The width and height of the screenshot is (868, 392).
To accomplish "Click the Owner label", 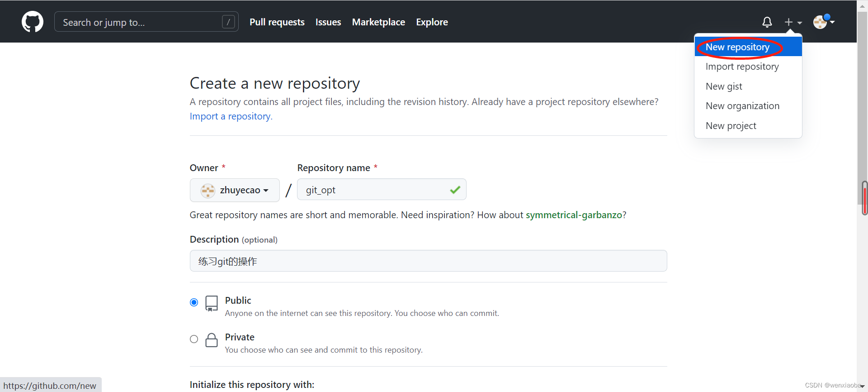I will (x=204, y=168).
